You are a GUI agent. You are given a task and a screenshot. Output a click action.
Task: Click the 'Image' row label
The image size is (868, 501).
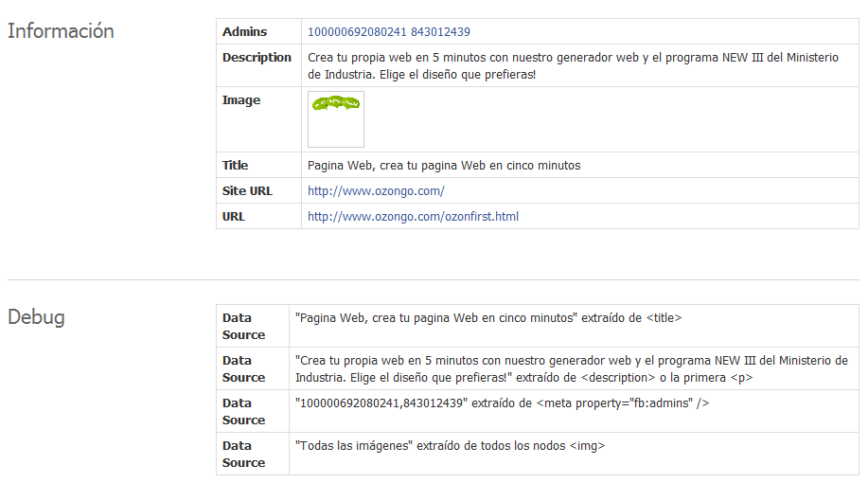[241, 100]
